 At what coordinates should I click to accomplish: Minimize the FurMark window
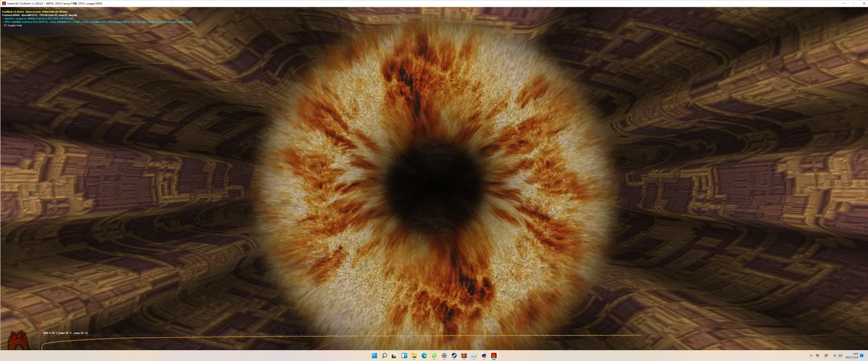click(x=844, y=3)
